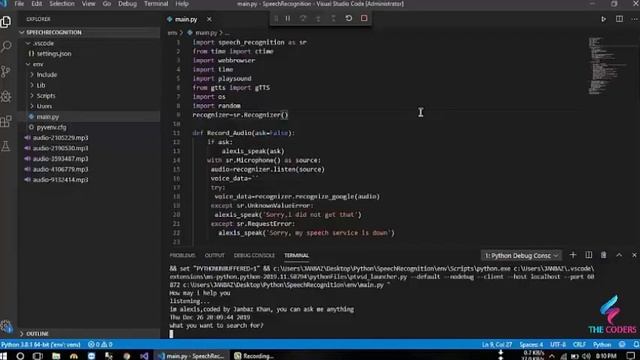Close the main.py editor tab
Screen dimensions: 640x360
209,19
